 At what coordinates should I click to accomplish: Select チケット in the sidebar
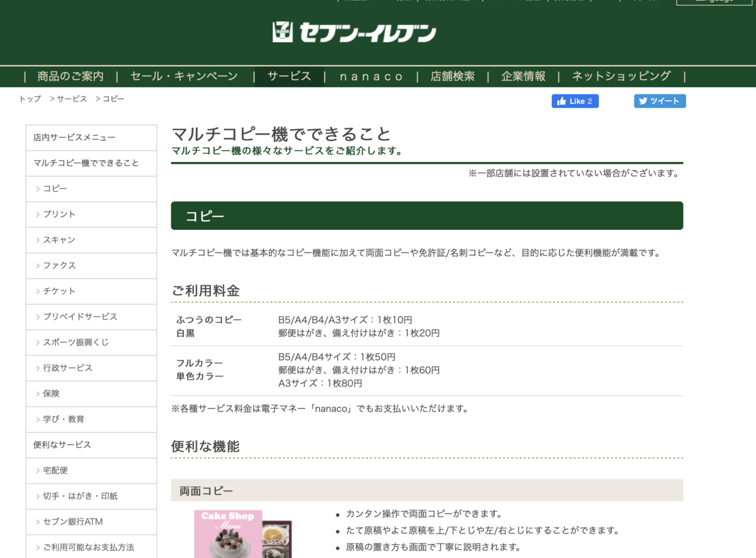point(91,291)
